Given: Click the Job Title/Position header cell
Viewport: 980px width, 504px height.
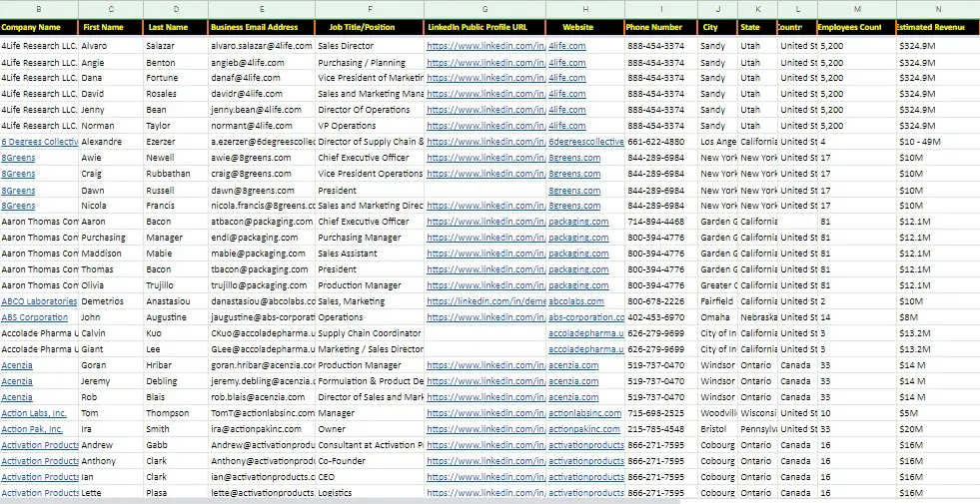Looking at the screenshot, I should click(x=369, y=27).
